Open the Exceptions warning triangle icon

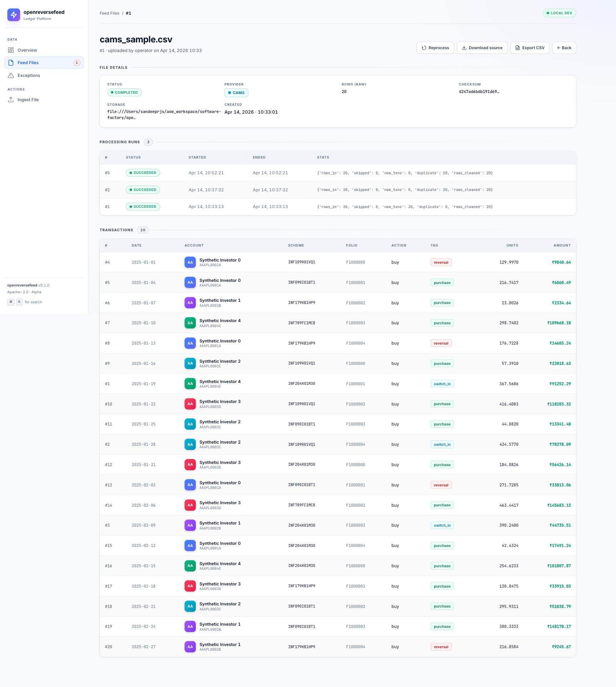[11, 76]
